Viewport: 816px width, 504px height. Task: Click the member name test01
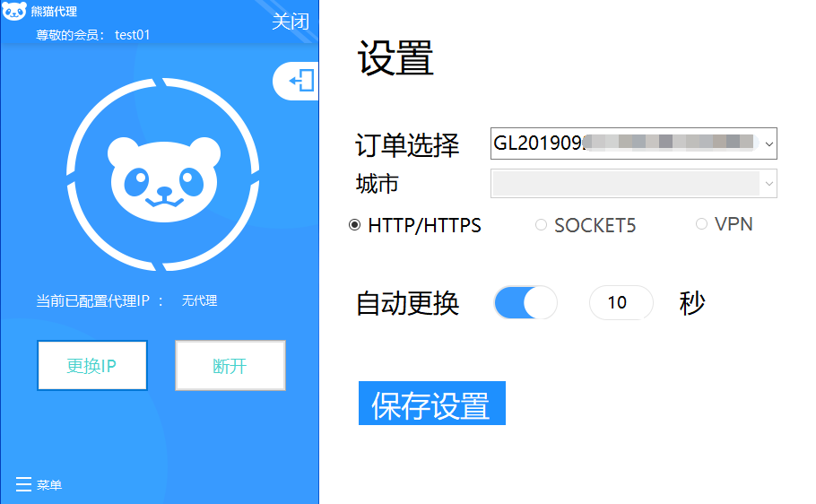(x=132, y=35)
